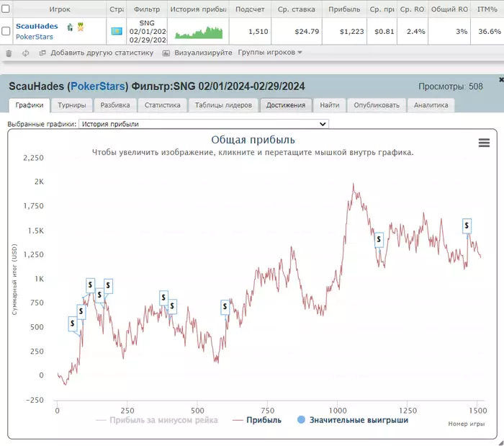Image resolution: width=504 pixels, height=446 pixels.
Task: Click the Просмотры: 508 text
Action: [450, 86]
